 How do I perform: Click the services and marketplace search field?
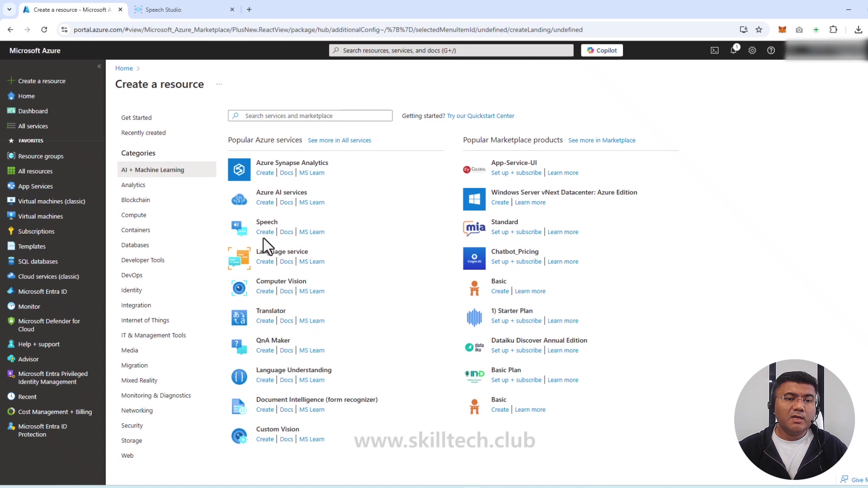[310, 115]
